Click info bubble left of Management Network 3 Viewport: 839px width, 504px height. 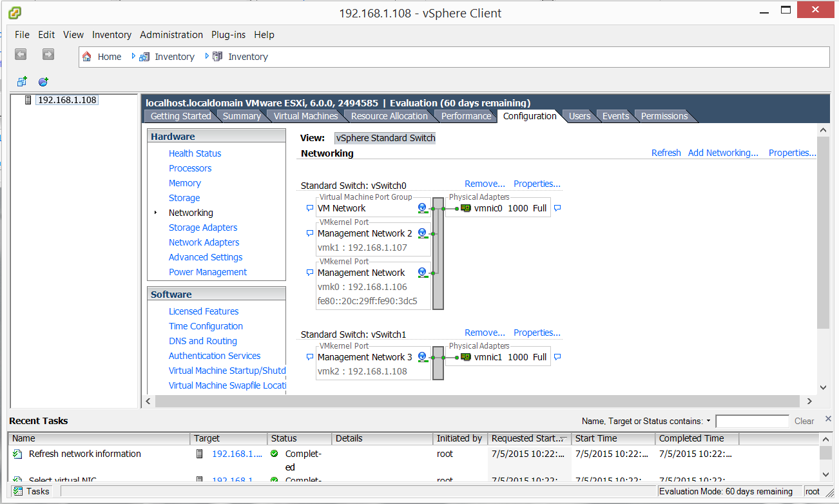310,357
